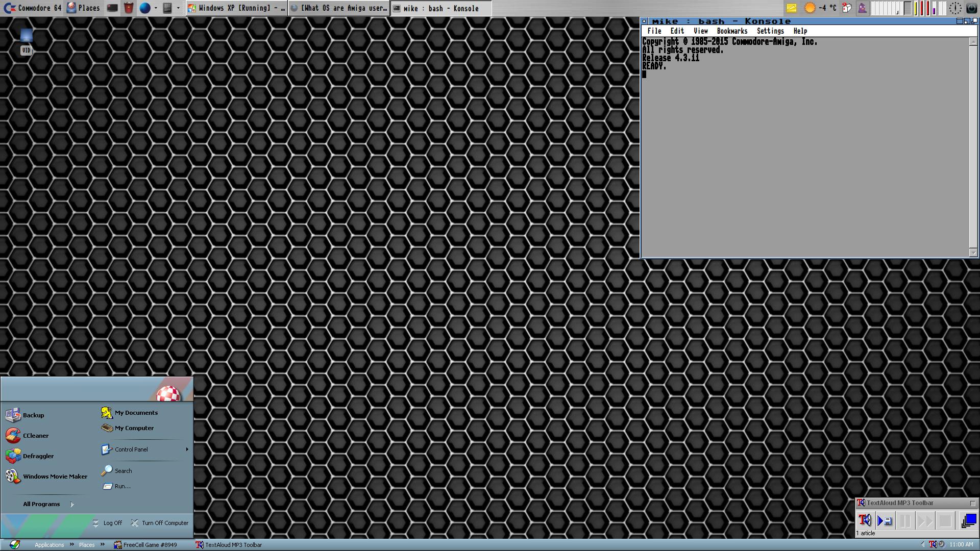Viewport: 980px width, 551px height.
Task: Open Windows Movie Maker from Start menu
Action: [x=47, y=477]
